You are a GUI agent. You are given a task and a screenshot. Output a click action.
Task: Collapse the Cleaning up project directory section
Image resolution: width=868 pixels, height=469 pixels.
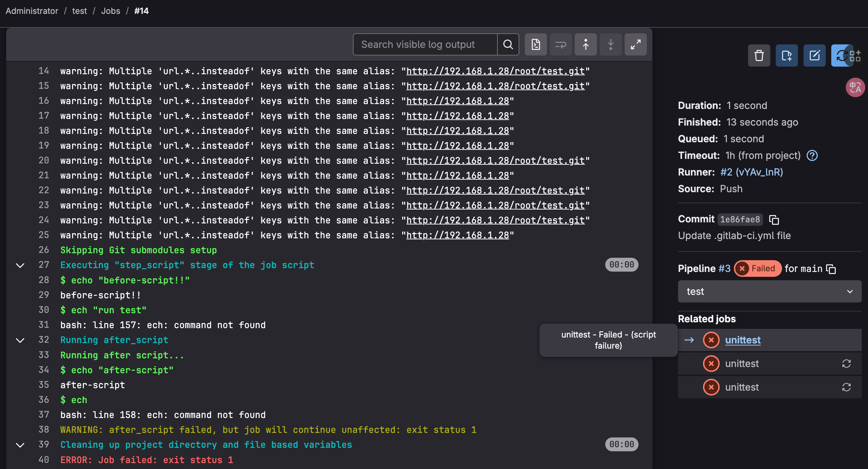pos(20,445)
